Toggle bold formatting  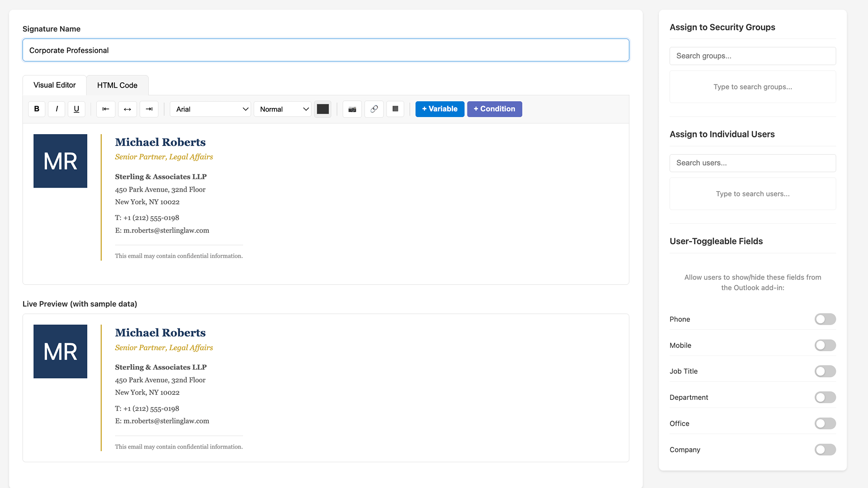37,109
